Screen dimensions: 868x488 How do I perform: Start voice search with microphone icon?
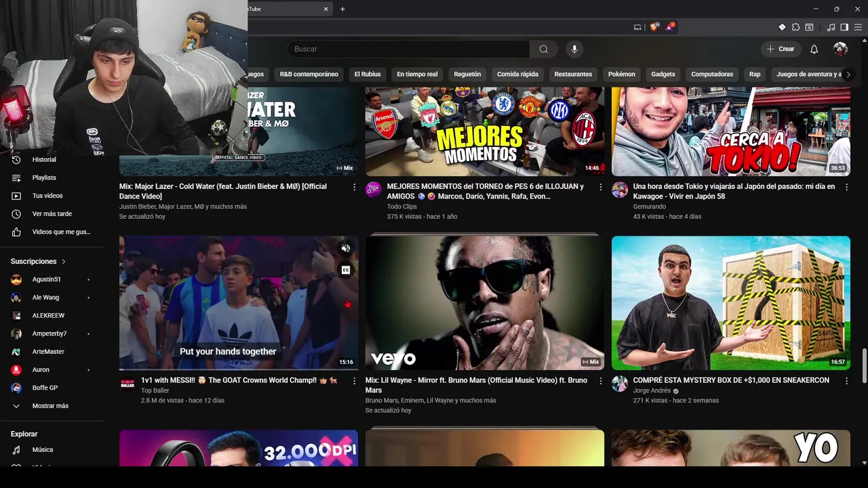point(574,49)
